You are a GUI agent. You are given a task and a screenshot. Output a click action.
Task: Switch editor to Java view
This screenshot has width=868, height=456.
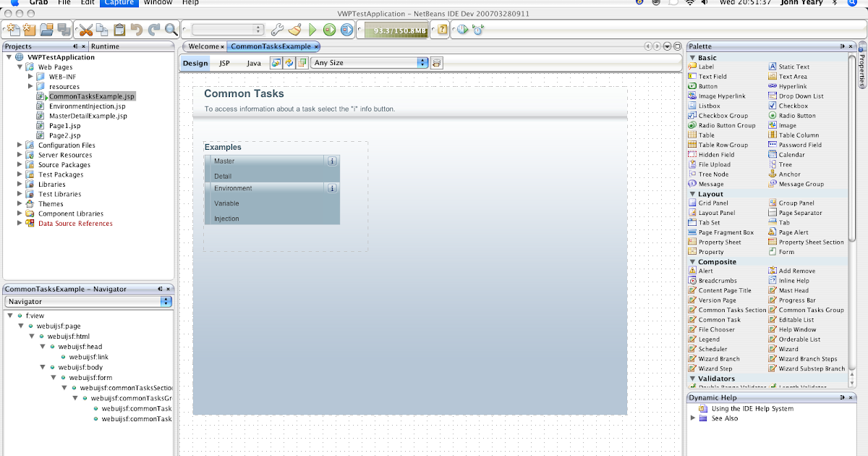[253, 63]
